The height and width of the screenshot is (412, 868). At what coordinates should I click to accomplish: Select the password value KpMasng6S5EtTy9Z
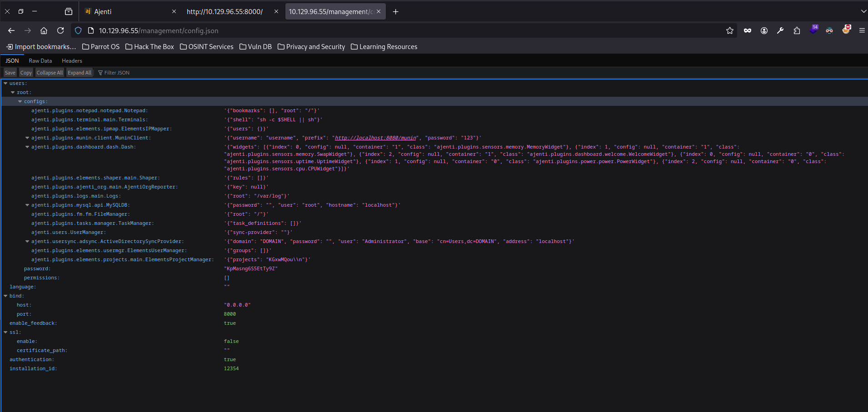pyautogui.click(x=251, y=269)
